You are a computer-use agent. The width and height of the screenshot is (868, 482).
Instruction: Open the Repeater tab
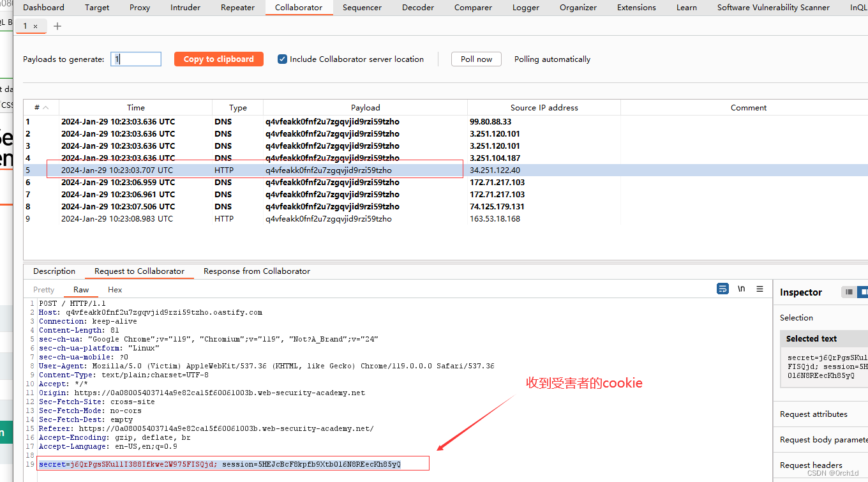238,8
